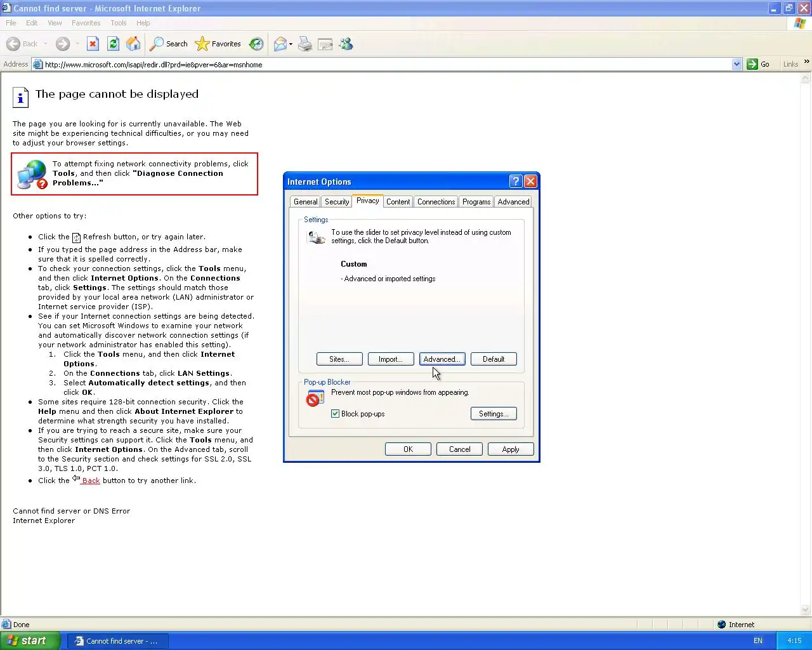This screenshot has width=812, height=650.
Task: Open the Edit menu
Action: point(32,23)
